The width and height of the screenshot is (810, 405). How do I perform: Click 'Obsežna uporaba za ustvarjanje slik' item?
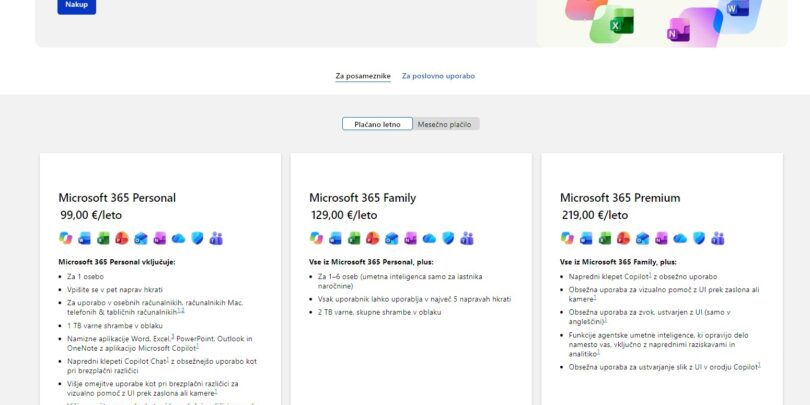click(665, 367)
